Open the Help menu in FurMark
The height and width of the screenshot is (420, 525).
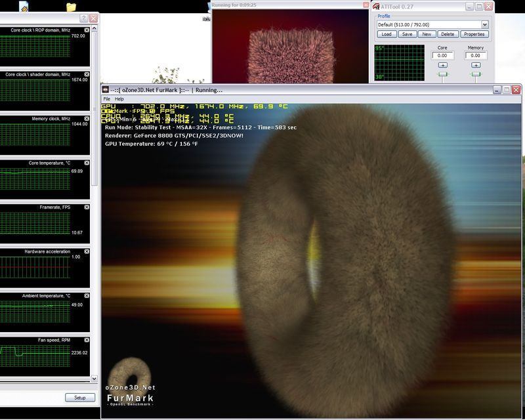pyautogui.click(x=119, y=99)
